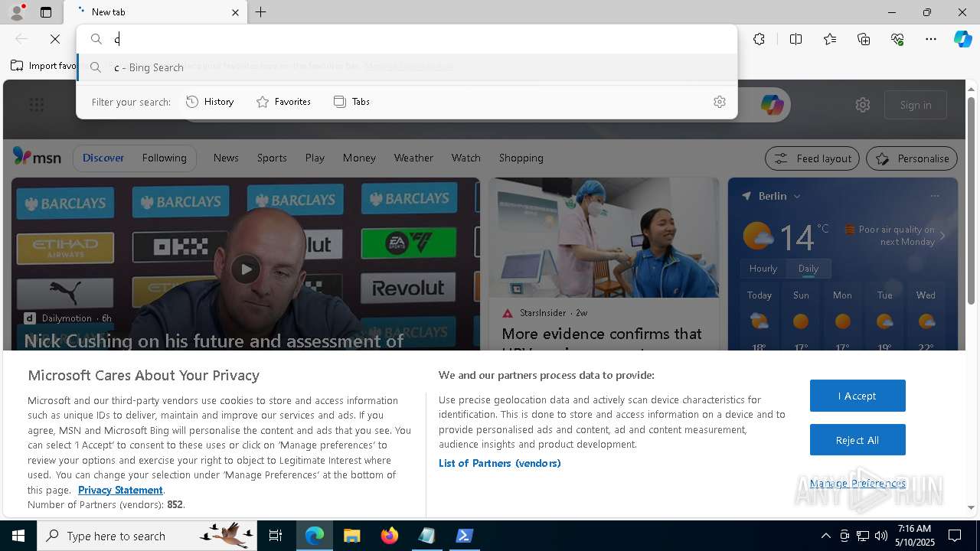Open the Weather section
The image size is (980, 551).
point(413,158)
